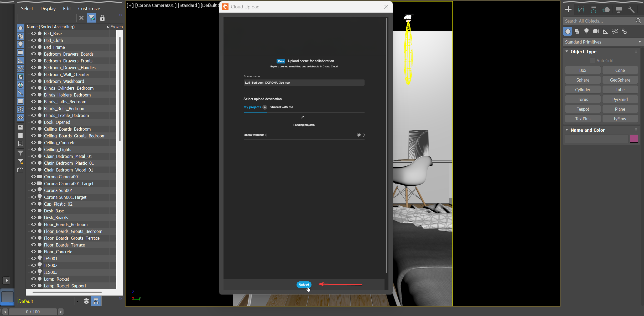Open the Display menu in Scene Explorer
The image size is (644, 316).
point(48,9)
